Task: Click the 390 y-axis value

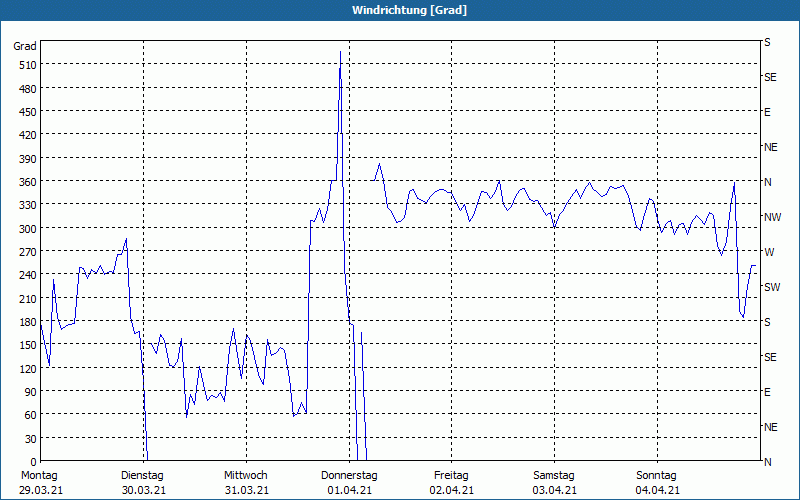Action: (27, 159)
